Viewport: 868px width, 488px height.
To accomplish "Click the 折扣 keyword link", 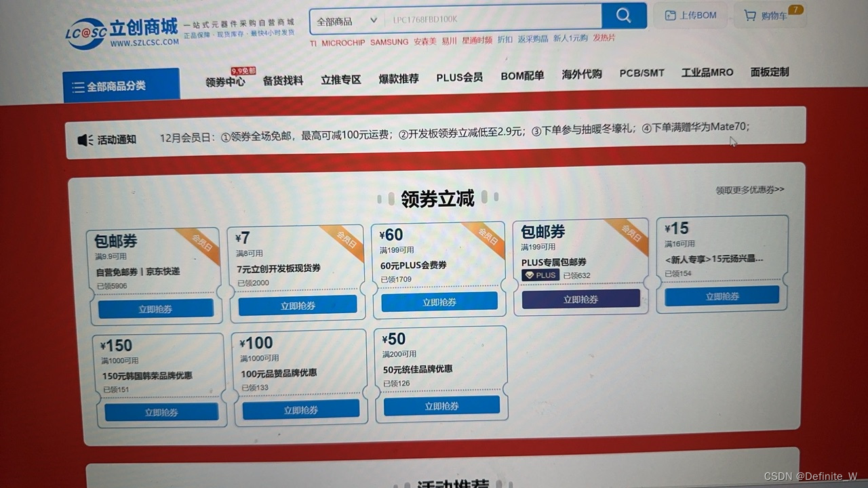I will [505, 39].
